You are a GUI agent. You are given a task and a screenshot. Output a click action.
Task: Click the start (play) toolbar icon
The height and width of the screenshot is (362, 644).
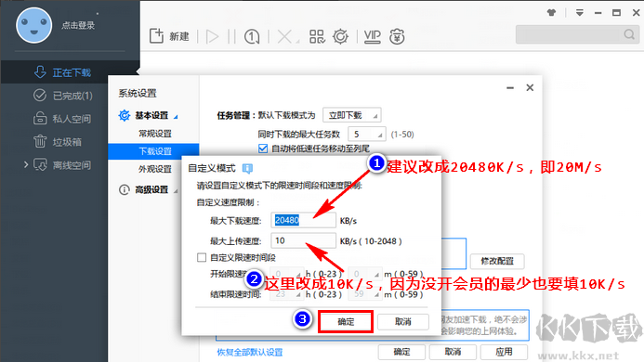pyautogui.click(x=212, y=36)
